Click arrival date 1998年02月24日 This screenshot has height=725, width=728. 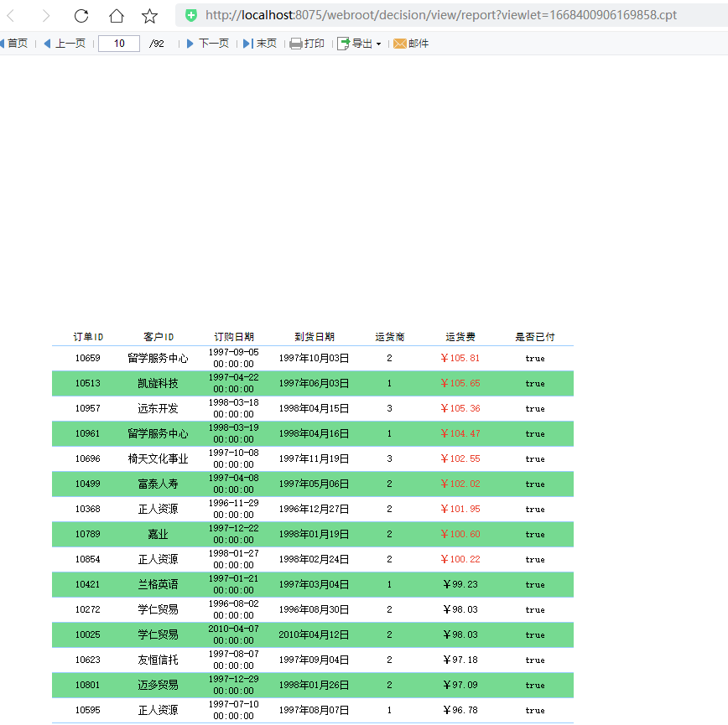pos(314,559)
